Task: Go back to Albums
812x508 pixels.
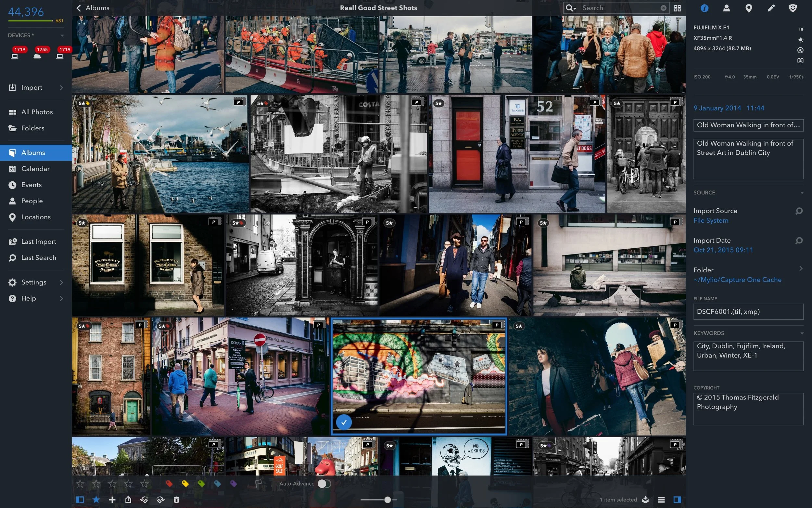Action: (x=93, y=8)
